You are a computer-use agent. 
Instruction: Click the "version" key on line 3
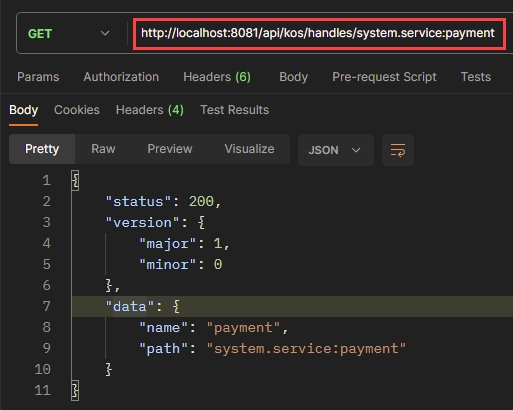click(142, 223)
